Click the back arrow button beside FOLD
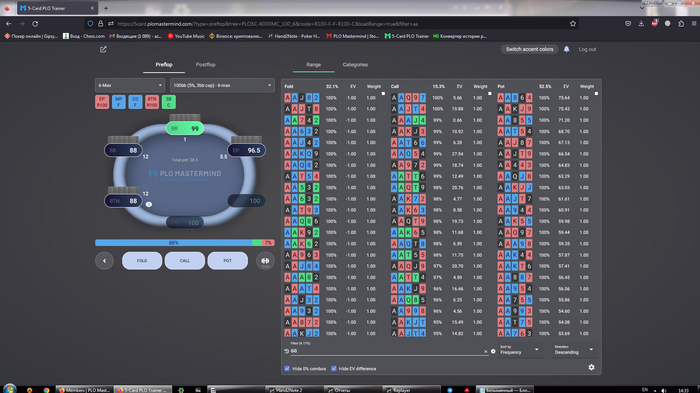The height and width of the screenshot is (393, 700). [x=104, y=261]
